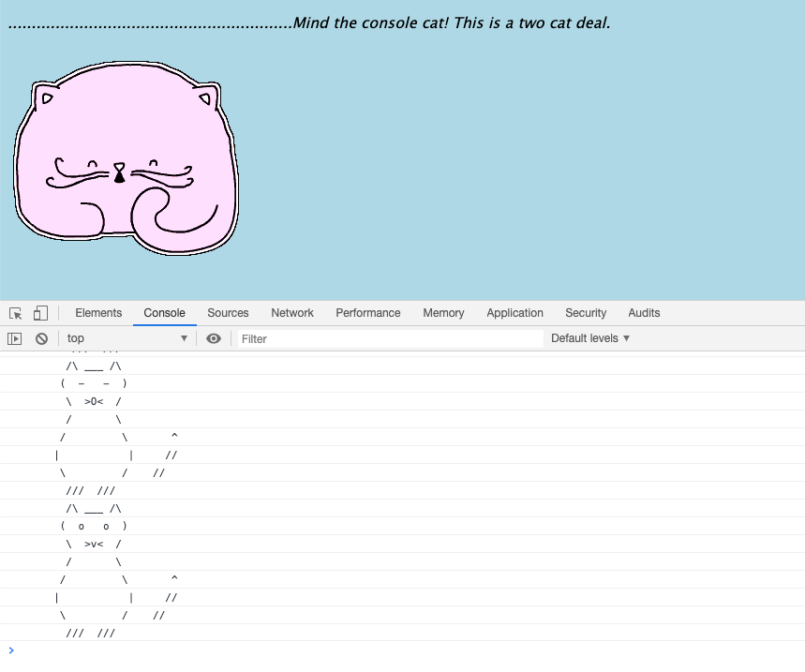Switch to the Elements tab

pos(98,312)
